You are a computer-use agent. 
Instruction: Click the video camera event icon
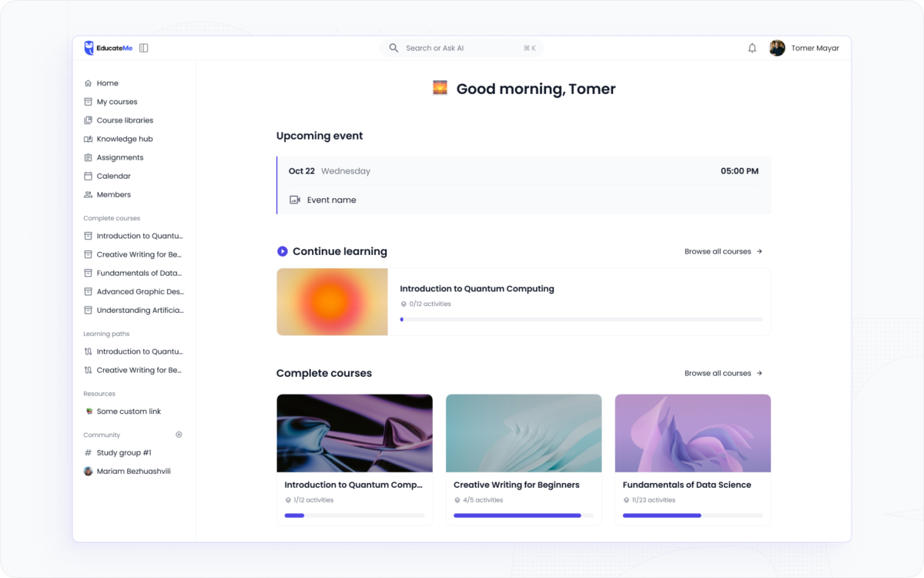click(295, 200)
